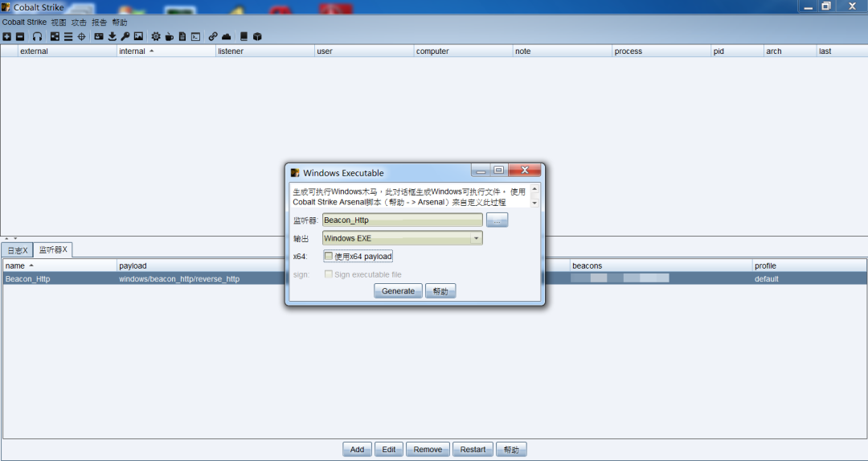Click the coffee cup Java applet attack icon
The height and width of the screenshot is (461, 868).
coord(170,36)
